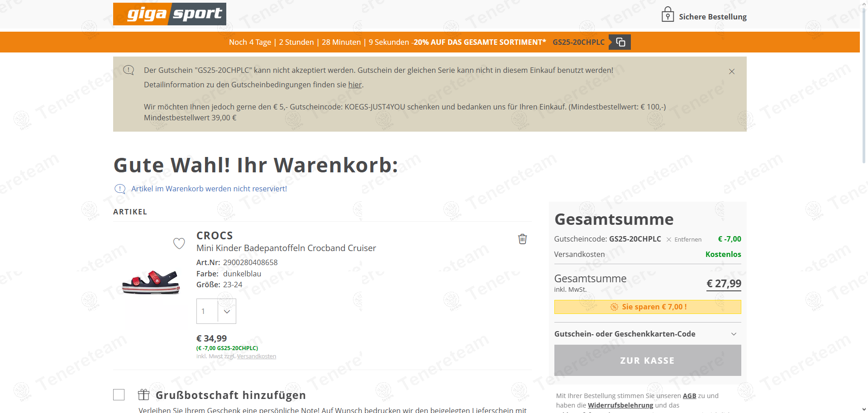The width and height of the screenshot is (868, 413).
Task: Click the savings percent badge icon
Action: pos(614,307)
